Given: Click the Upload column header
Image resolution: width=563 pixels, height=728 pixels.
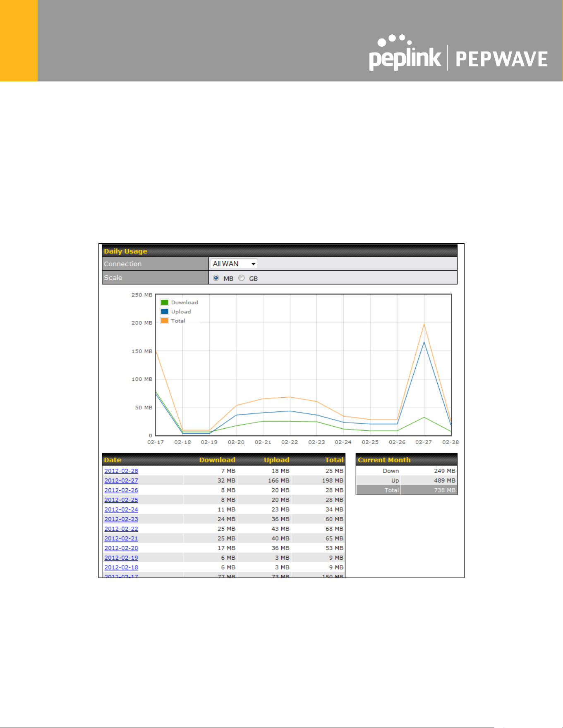Looking at the screenshot, I should coord(277,460).
